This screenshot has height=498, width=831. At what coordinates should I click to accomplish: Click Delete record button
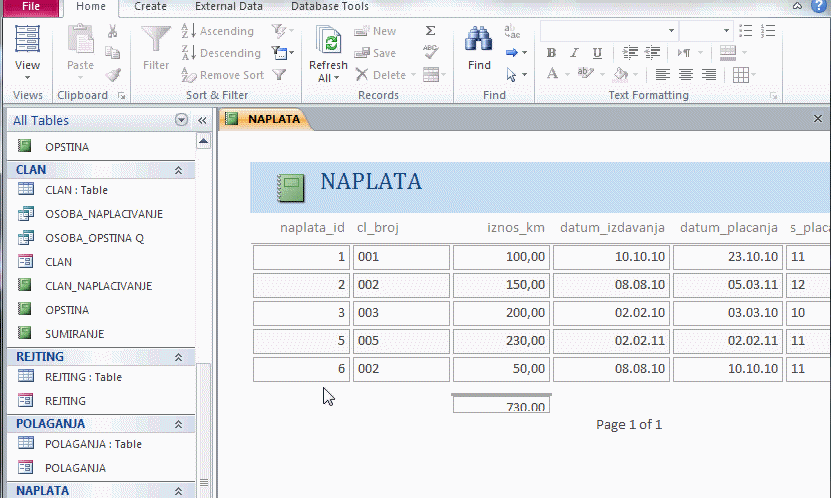(x=381, y=75)
